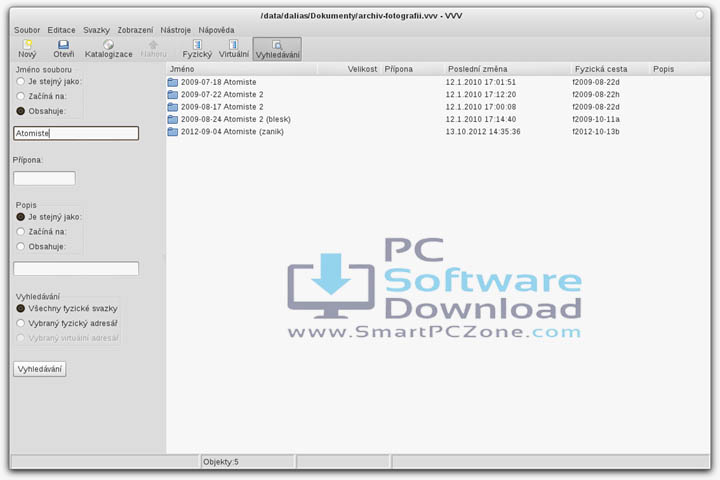
Task: Go up with the Nahoru toolbar icon
Action: click(x=153, y=49)
